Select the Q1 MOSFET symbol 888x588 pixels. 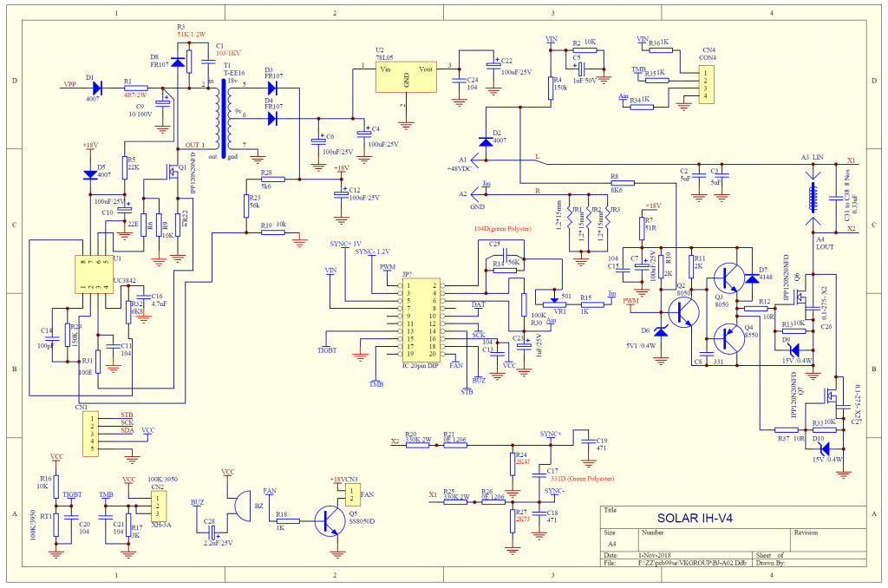tap(172, 172)
